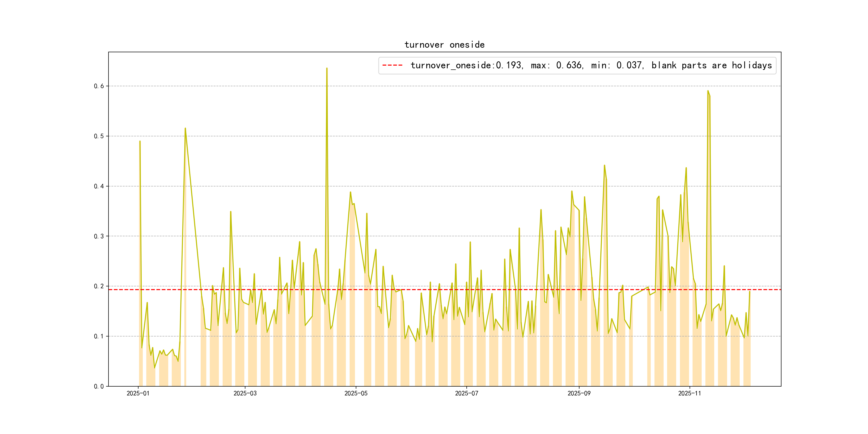Click the red dashed line sample in legend
Image resolution: width=868 pixels, height=434 pixels.
[x=392, y=65]
